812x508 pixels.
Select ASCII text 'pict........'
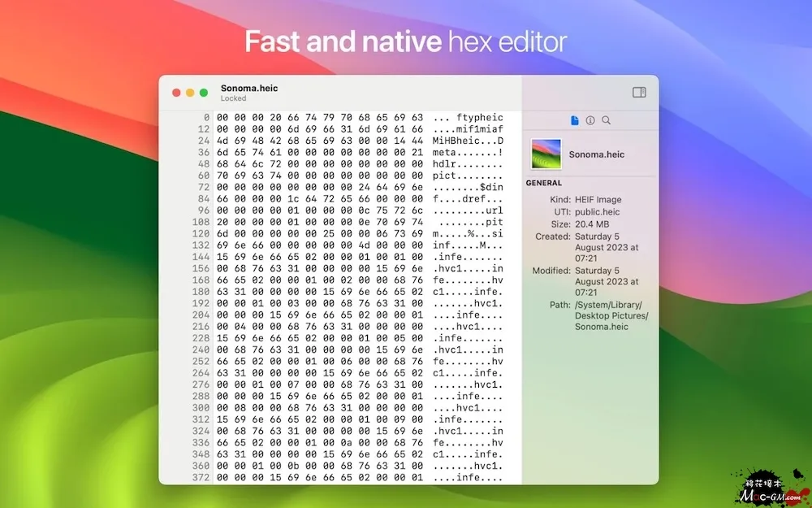point(468,176)
